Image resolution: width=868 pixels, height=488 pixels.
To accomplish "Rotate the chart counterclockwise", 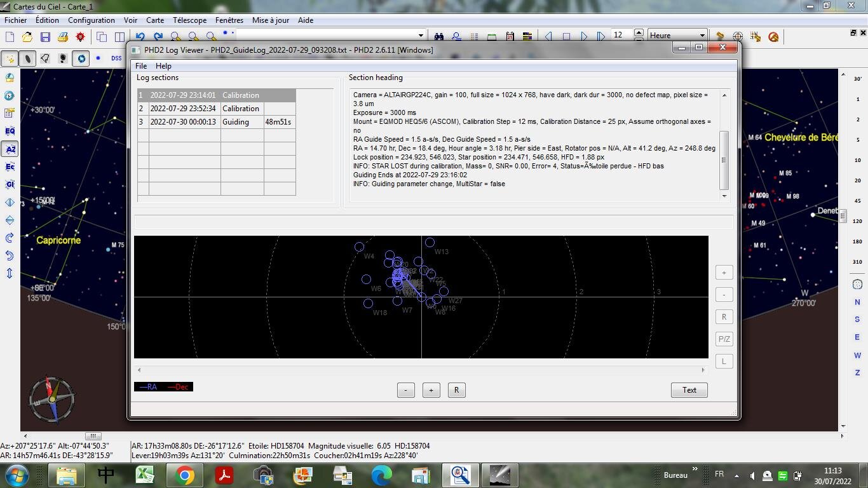I will [10, 255].
